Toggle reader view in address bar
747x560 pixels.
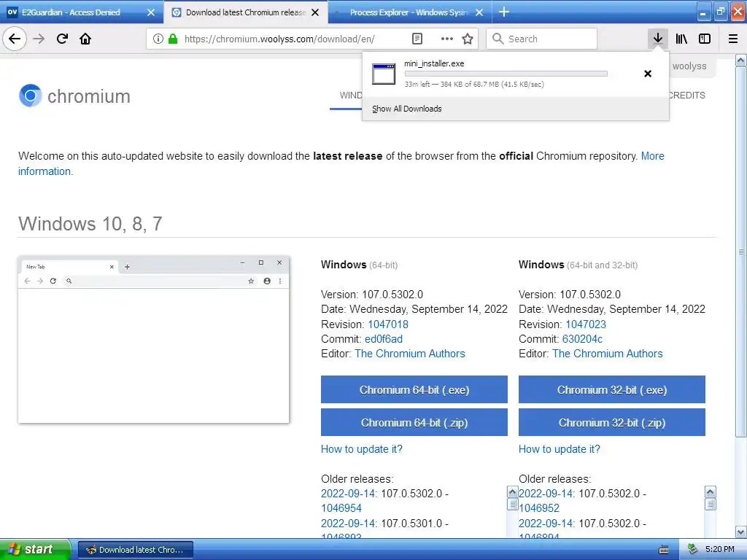pos(417,39)
